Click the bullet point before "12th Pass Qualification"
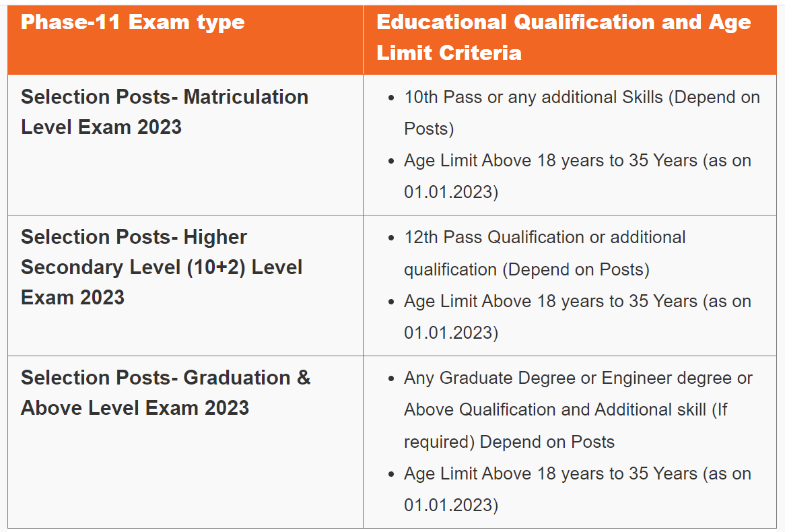Image resolution: width=785 pixels, height=532 pixels. (392, 239)
